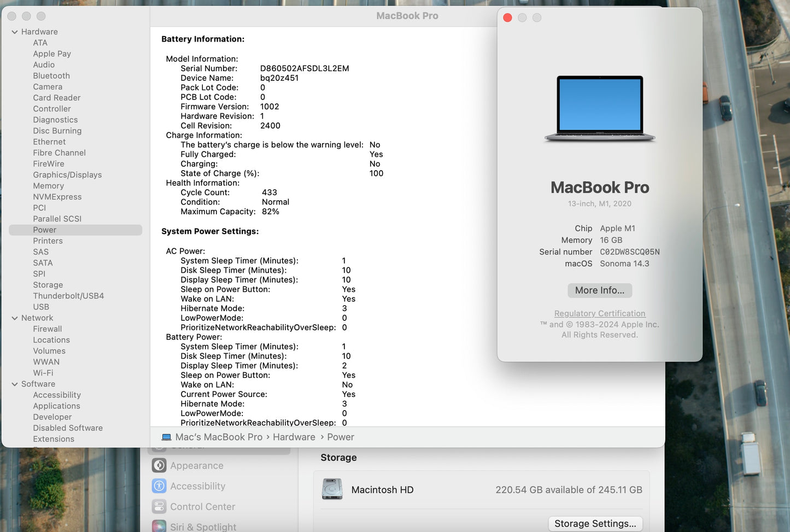
Task: Select ATA in the Hardware list
Action: [40, 43]
